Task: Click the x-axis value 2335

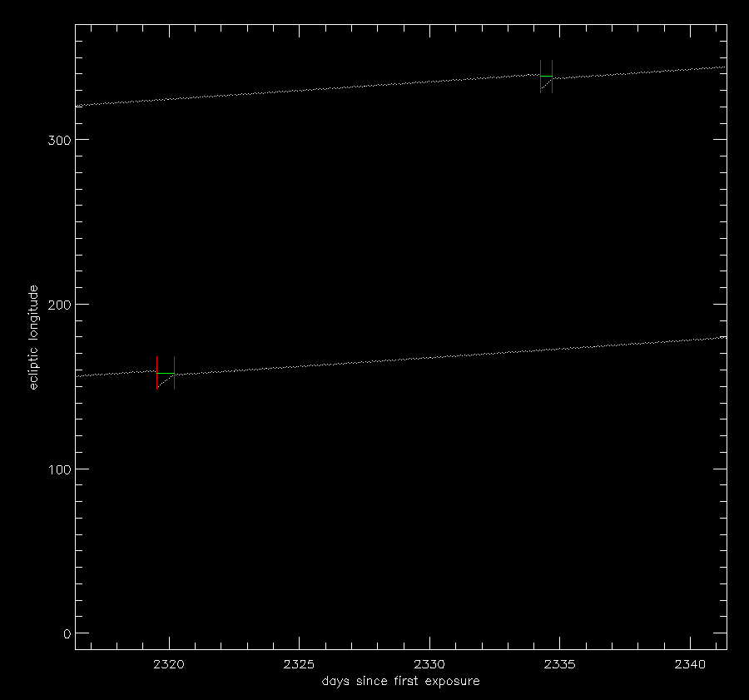Action: 559,664
